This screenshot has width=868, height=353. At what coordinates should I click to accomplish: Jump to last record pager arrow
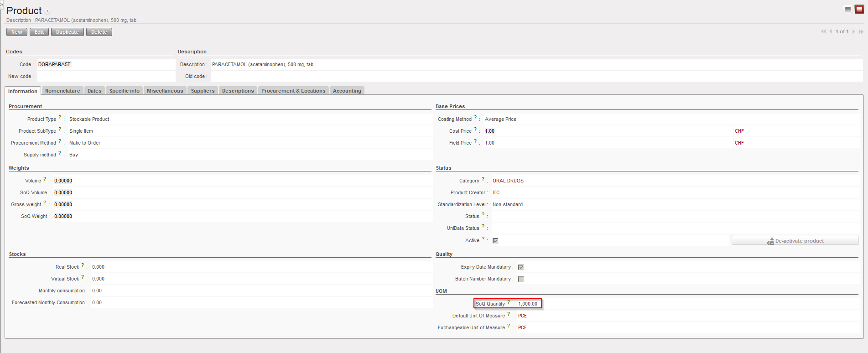[861, 31]
